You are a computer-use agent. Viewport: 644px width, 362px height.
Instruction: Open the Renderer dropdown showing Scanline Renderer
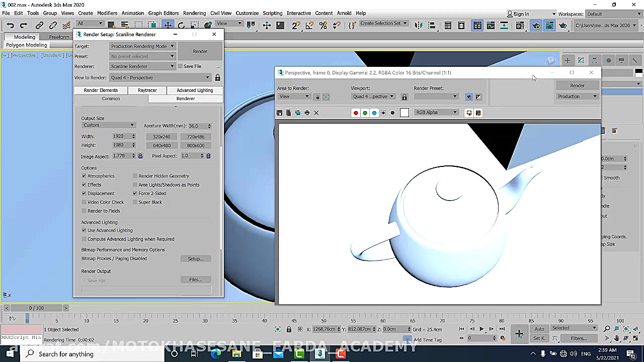[142, 66]
